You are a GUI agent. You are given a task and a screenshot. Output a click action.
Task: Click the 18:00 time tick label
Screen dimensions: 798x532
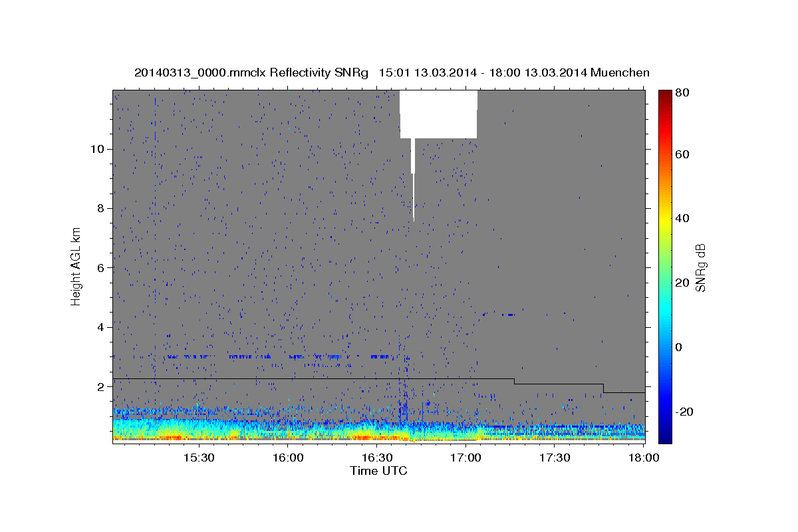pos(643,458)
